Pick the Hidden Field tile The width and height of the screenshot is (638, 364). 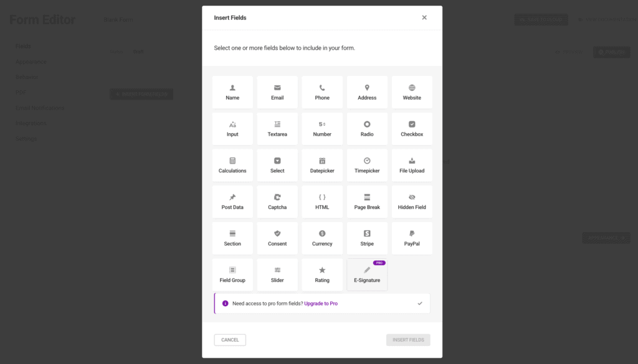tap(412, 202)
